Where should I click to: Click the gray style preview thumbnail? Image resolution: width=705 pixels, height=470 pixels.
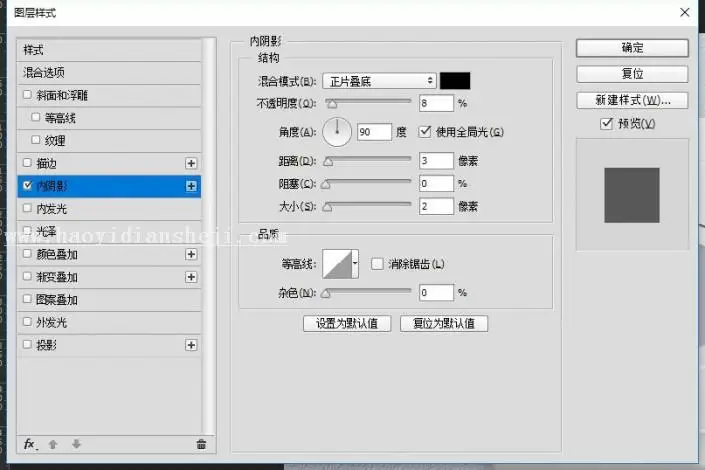tap(632, 195)
